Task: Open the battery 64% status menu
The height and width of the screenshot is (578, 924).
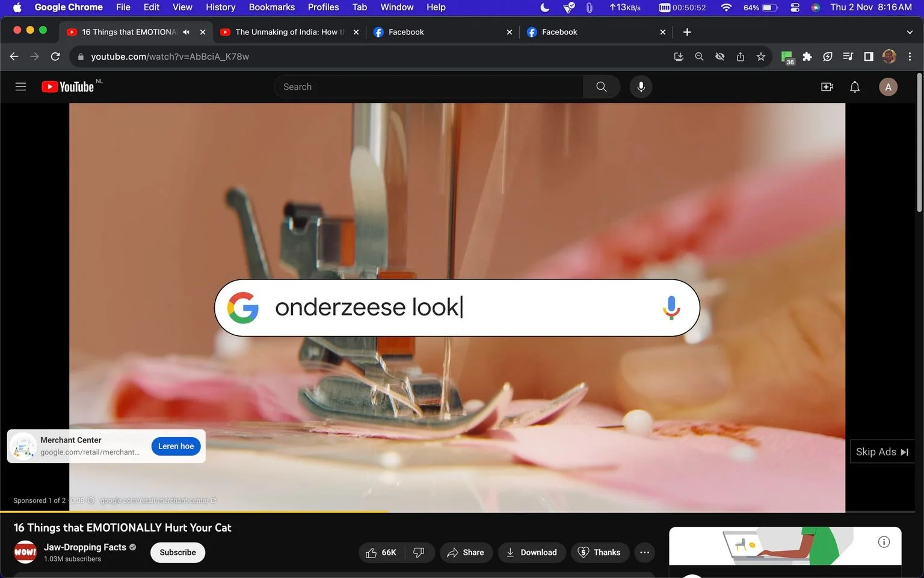Action: point(760,7)
